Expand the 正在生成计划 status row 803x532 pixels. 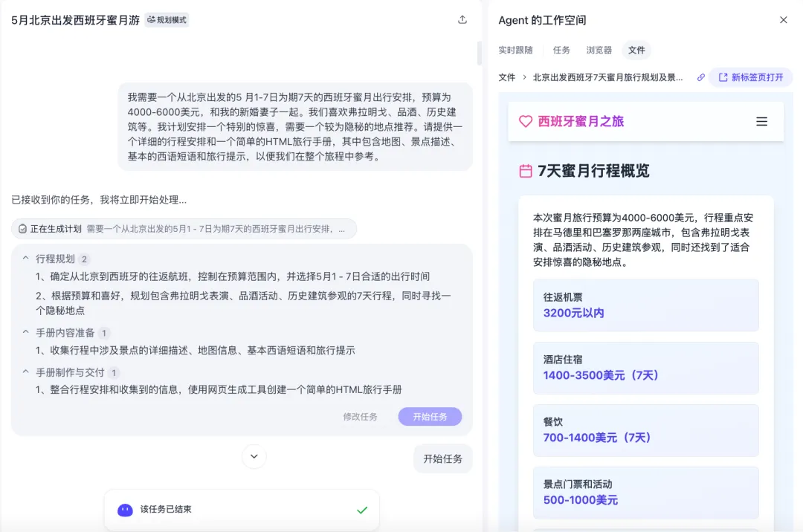click(186, 228)
